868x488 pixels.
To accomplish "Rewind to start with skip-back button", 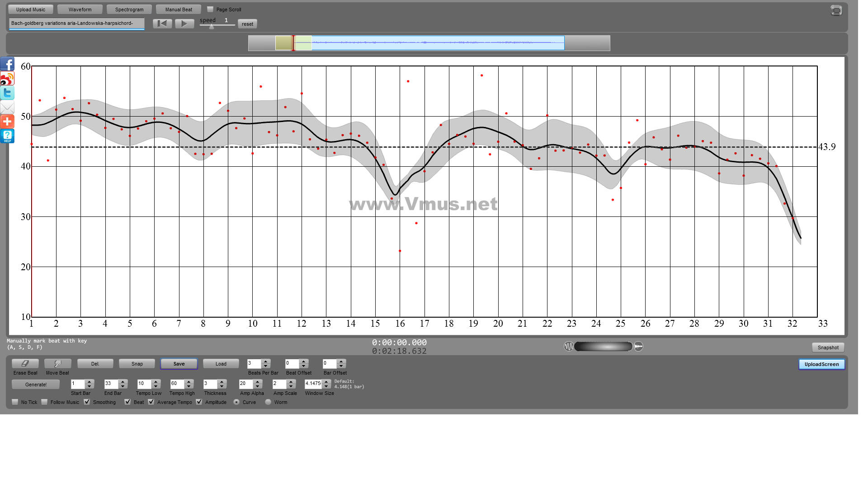I will pos(162,23).
